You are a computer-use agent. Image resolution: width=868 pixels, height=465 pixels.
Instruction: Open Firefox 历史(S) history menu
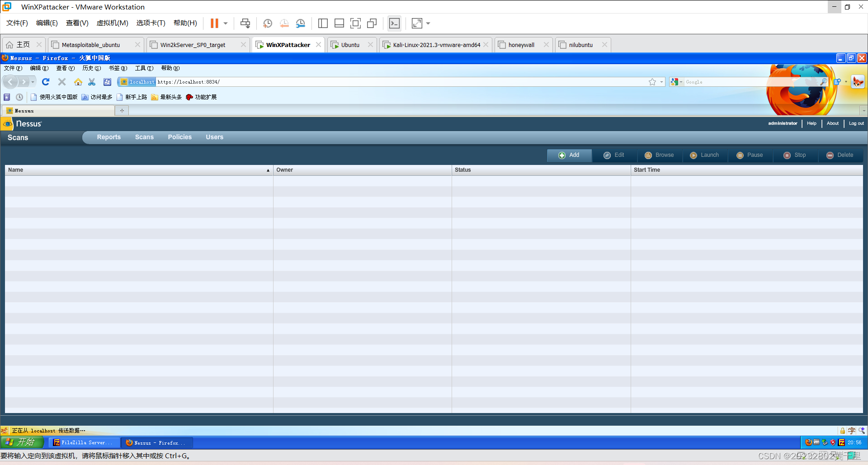92,68
